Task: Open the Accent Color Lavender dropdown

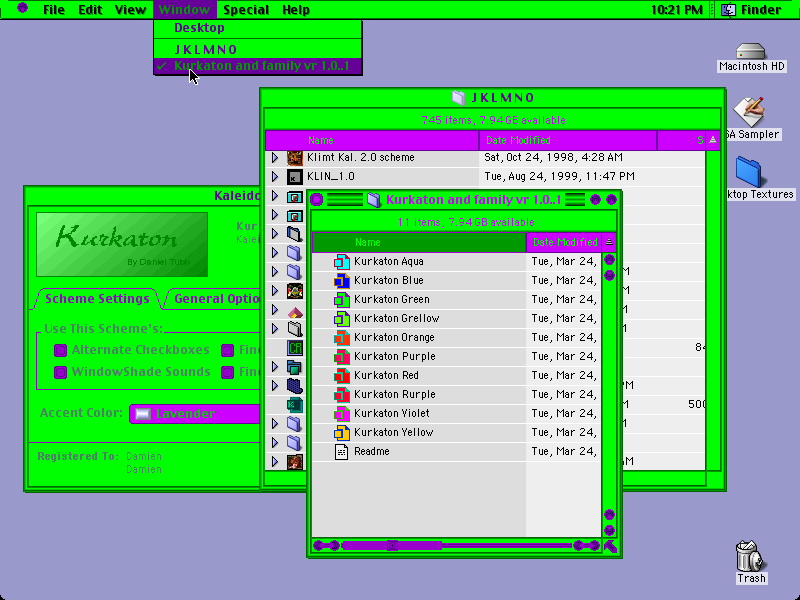Action: pos(194,414)
